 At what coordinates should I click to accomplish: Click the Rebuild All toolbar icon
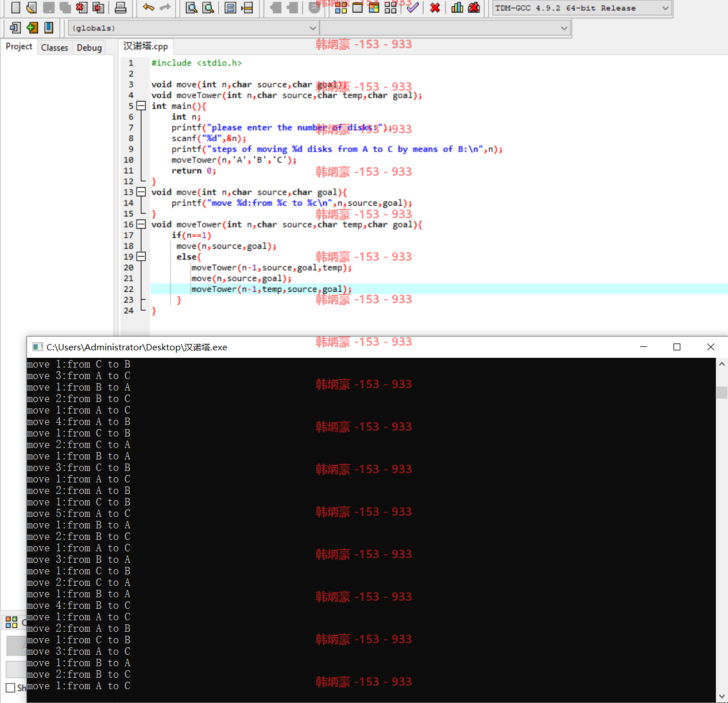[390, 7]
